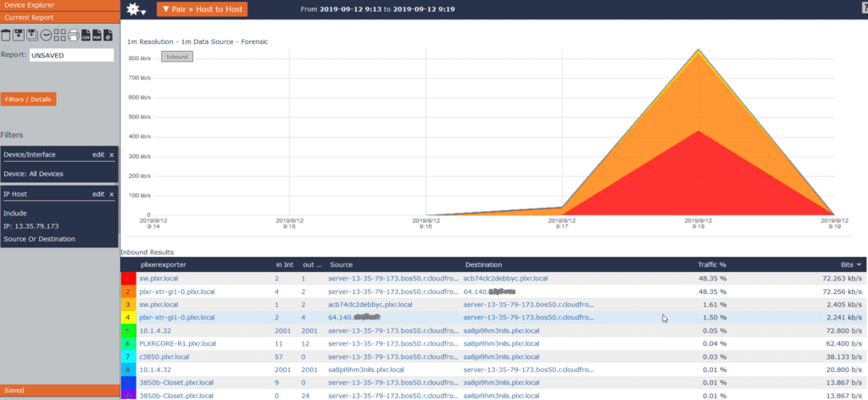Click the four-square dashboard grid icon

coord(60,36)
